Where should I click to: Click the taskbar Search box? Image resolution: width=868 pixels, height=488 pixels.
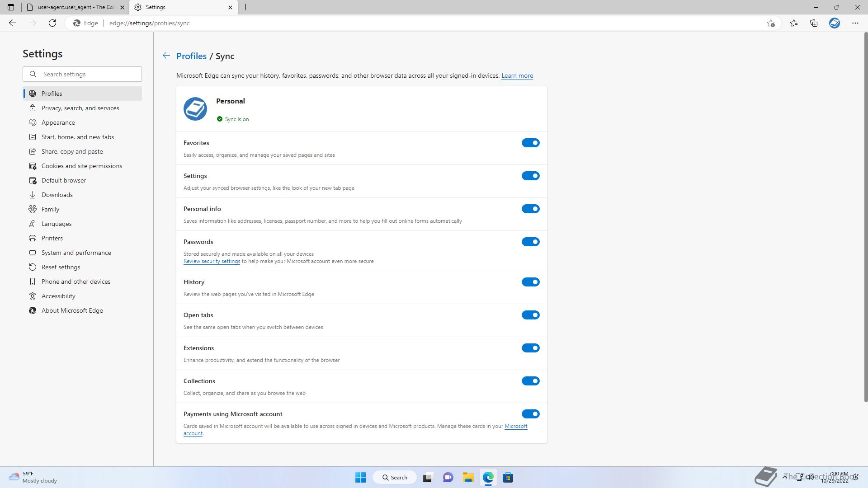pos(395,477)
